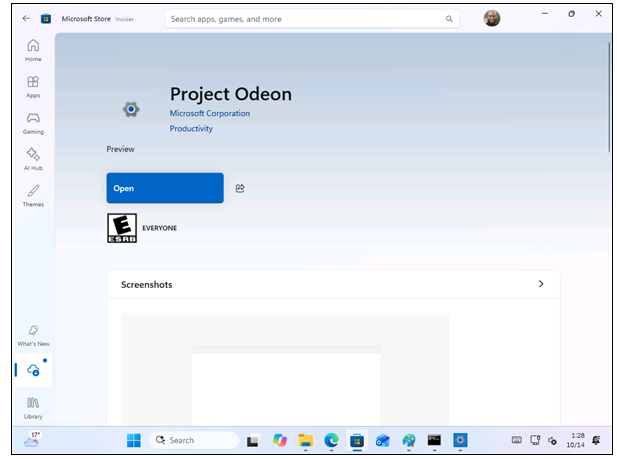Open the Productivity category link
The image size is (617, 459).
[x=191, y=129]
